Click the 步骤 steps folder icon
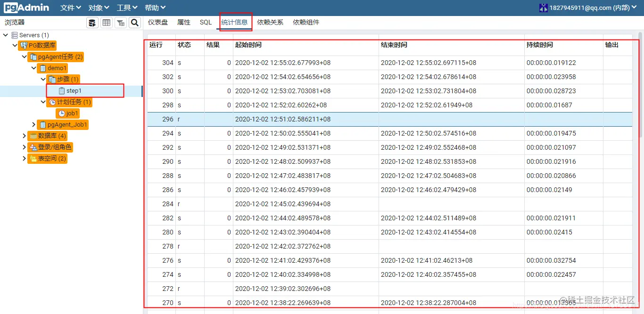Viewport: 644px width, 314px height. [52, 80]
